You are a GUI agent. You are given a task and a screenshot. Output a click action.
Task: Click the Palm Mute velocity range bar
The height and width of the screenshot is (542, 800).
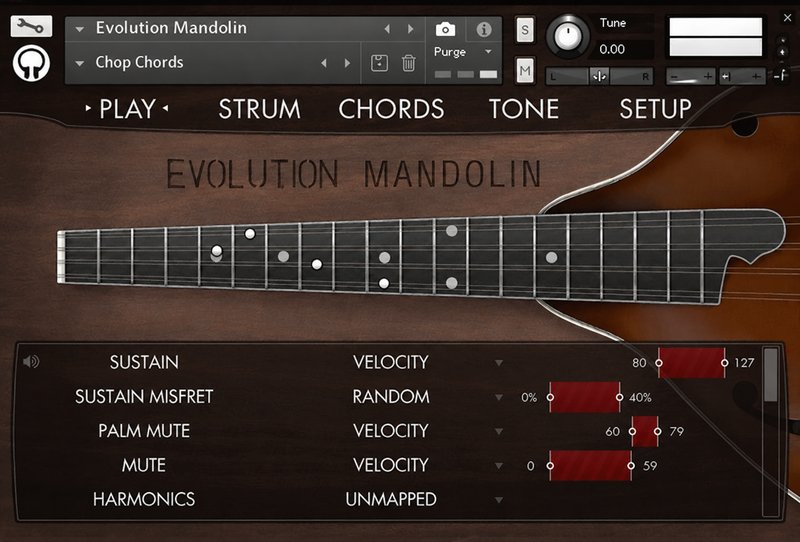click(645, 431)
